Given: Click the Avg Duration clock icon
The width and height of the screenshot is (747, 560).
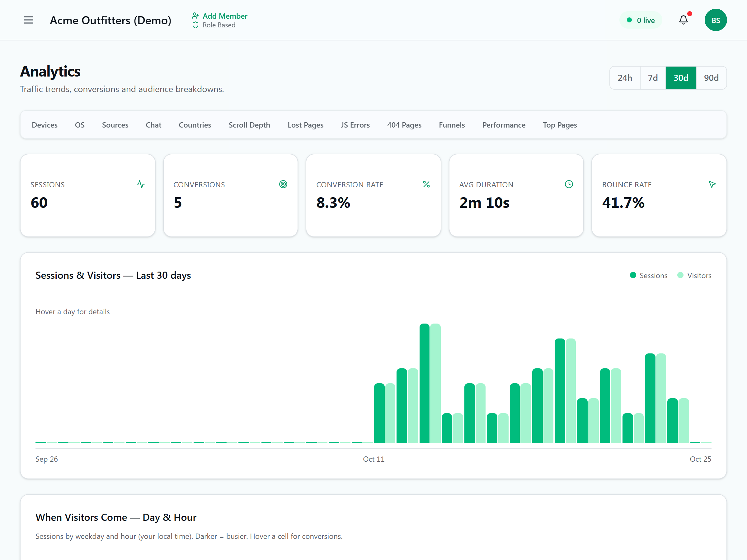Looking at the screenshot, I should click(569, 184).
